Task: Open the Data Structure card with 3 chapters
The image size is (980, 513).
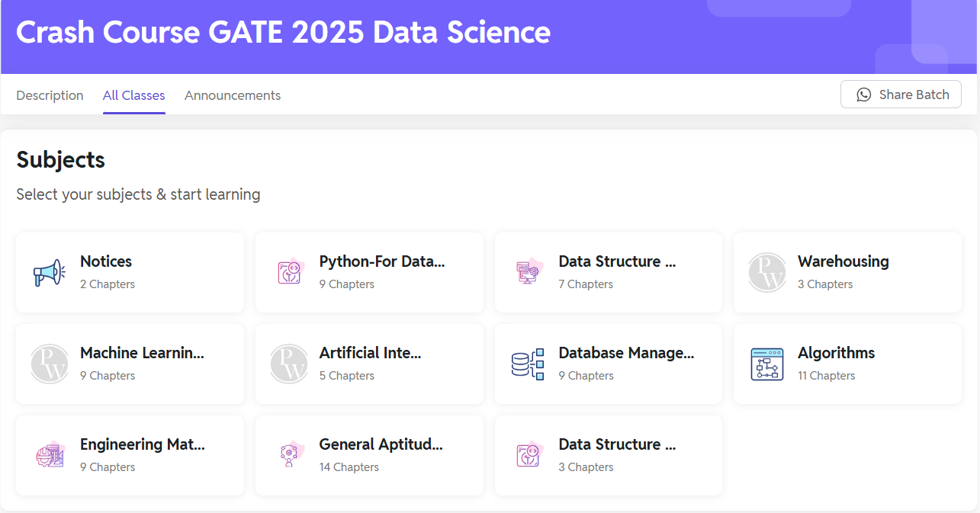Action: coord(608,455)
